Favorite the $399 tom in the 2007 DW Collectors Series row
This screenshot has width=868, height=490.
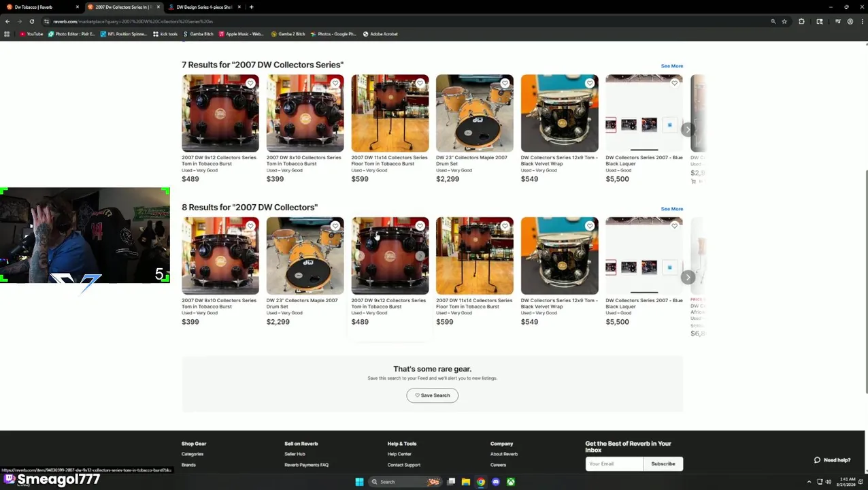(x=335, y=83)
